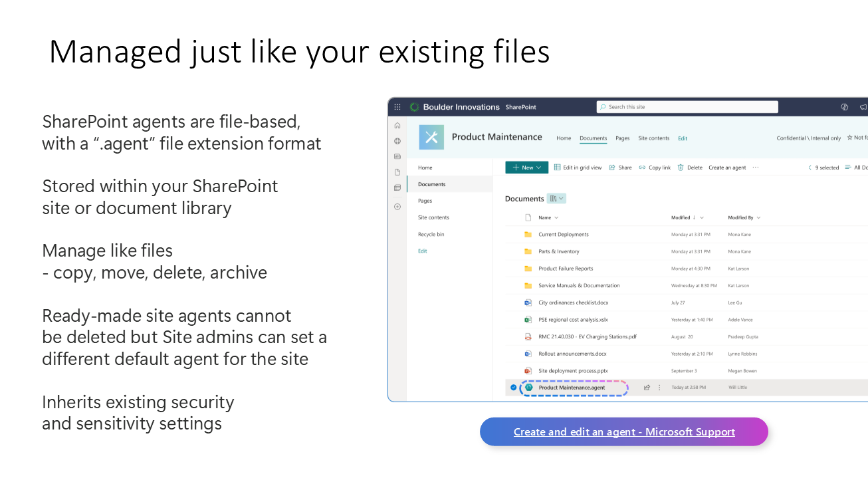The height and width of the screenshot is (488, 868).
Task: Click the Service Manuals & Documentation folder icon
Action: [x=528, y=286]
